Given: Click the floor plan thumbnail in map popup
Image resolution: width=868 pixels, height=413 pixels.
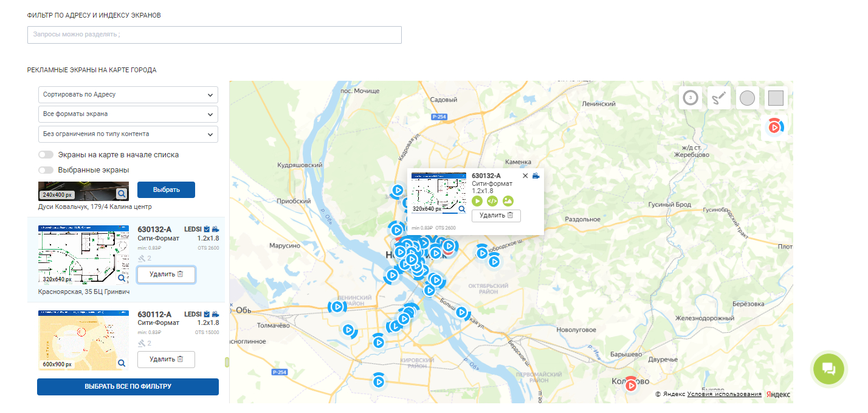Looking at the screenshot, I should (x=439, y=193).
